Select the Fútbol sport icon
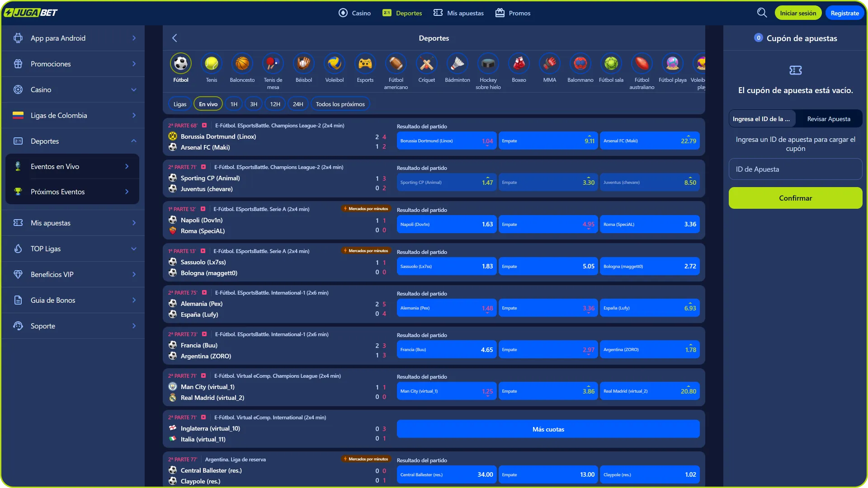This screenshot has height=488, width=868. coord(181,64)
